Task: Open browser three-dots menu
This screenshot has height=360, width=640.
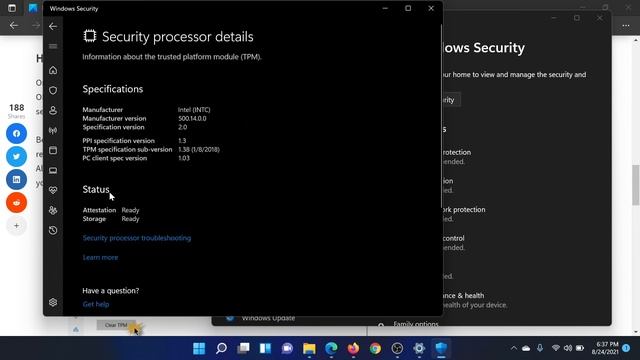Action: tap(626, 25)
